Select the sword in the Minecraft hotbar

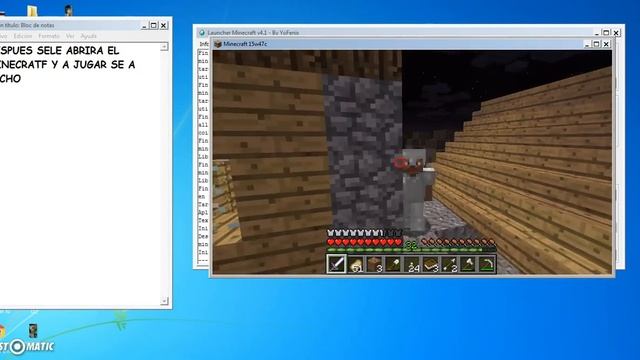click(x=336, y=264)
